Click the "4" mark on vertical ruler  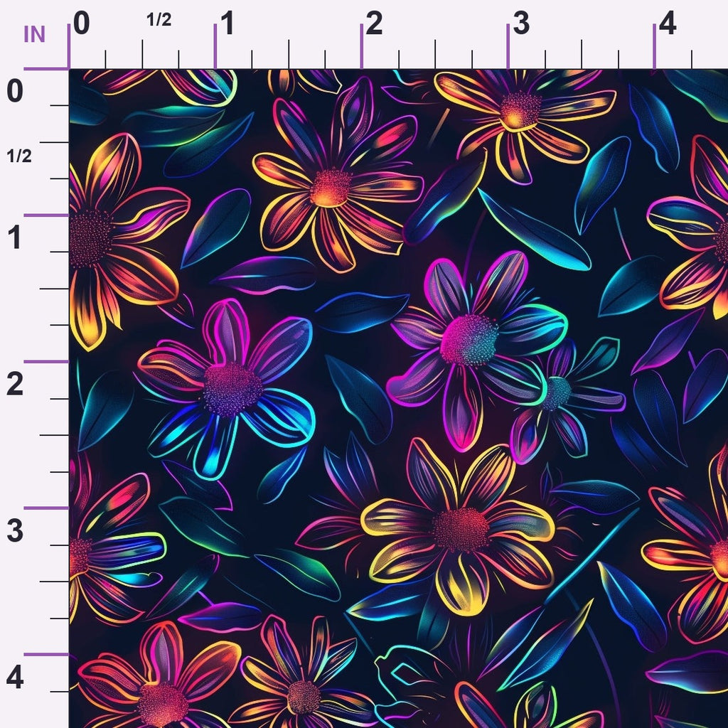point(15,678)
